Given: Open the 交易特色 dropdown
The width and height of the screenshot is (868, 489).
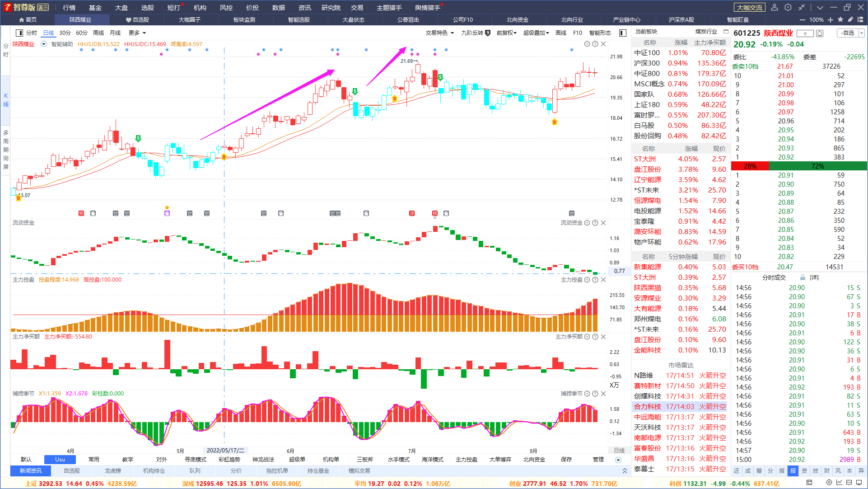Looking at the screenshot, I should tap(439, 33).
